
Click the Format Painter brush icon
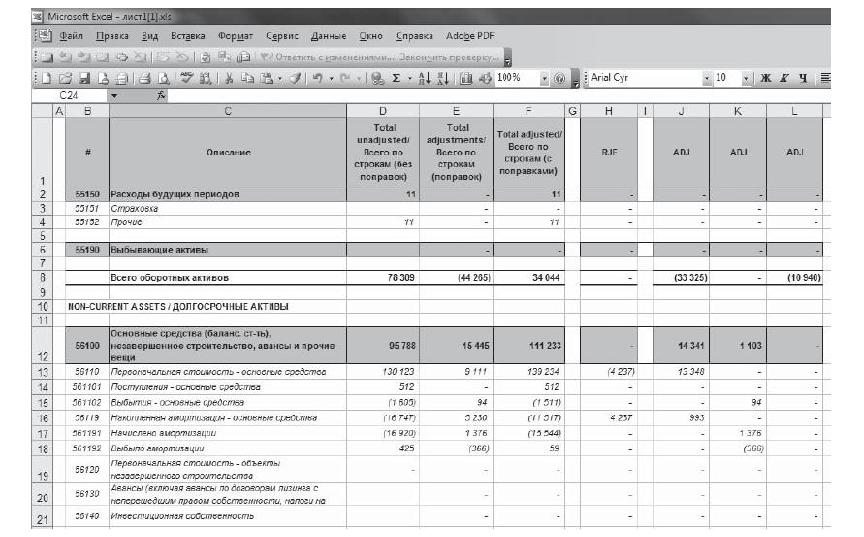[296, 79]
